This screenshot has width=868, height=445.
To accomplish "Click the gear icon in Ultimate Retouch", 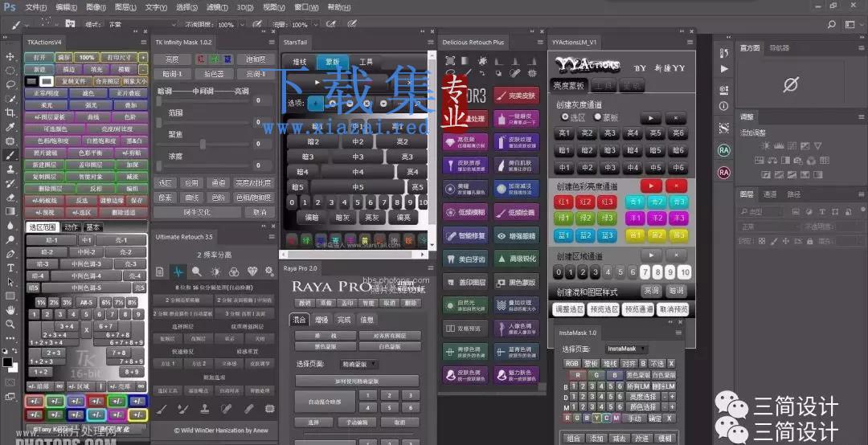I will click(269, 271).
